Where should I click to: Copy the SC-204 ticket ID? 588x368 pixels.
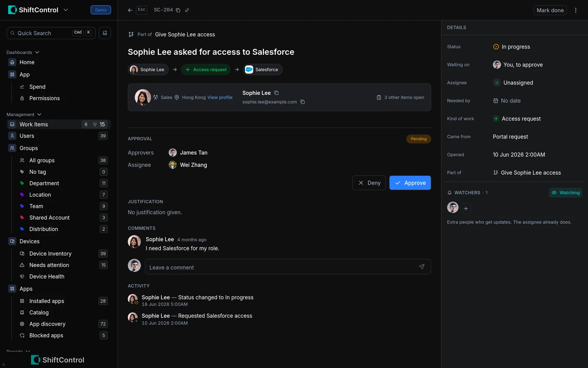click(x=178, y=10)
